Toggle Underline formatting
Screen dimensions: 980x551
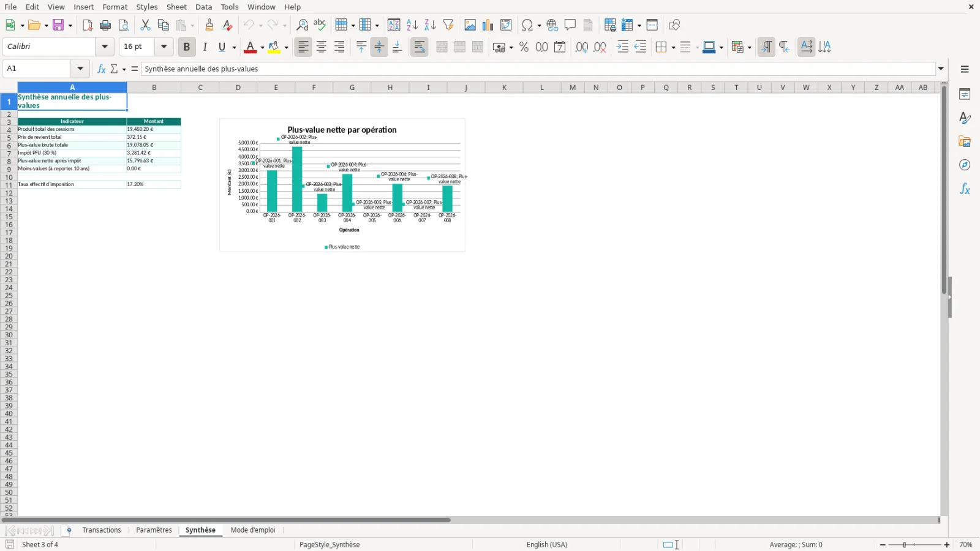[x=222, y=47]
